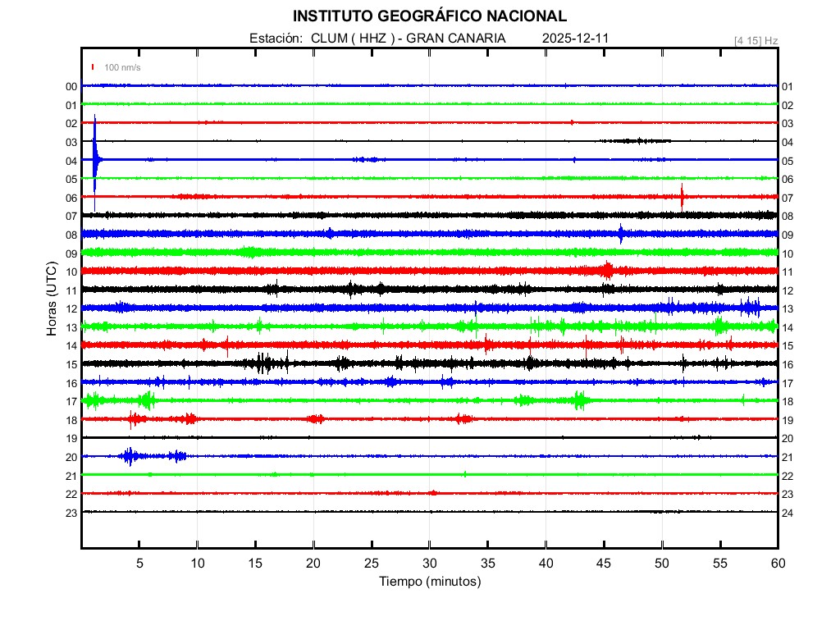Click the red burst near minute 45 on the 10 trace

607,270
